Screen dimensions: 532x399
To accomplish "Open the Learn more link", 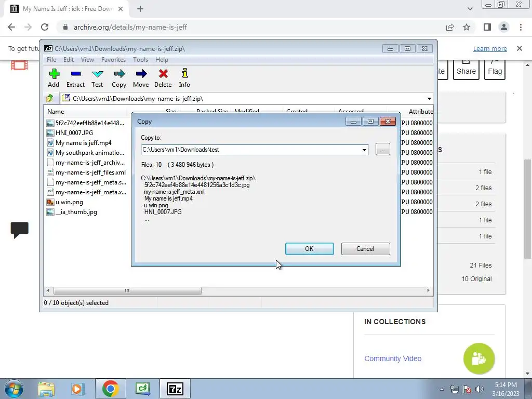I will (x=490, y=48).
